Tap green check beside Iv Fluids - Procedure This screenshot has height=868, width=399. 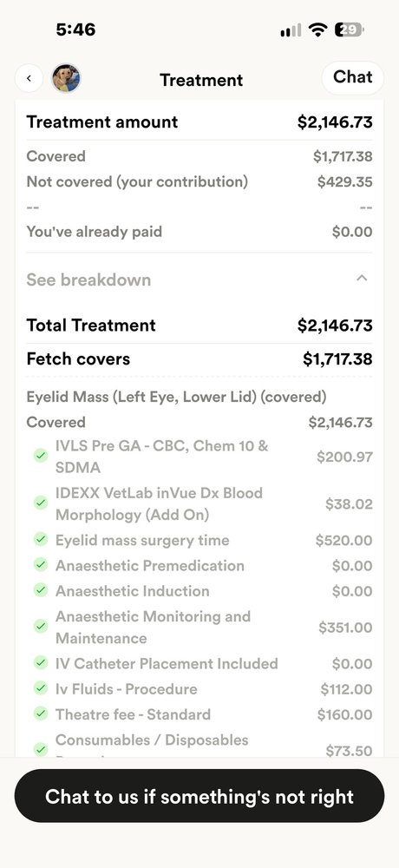click(41, 688)
